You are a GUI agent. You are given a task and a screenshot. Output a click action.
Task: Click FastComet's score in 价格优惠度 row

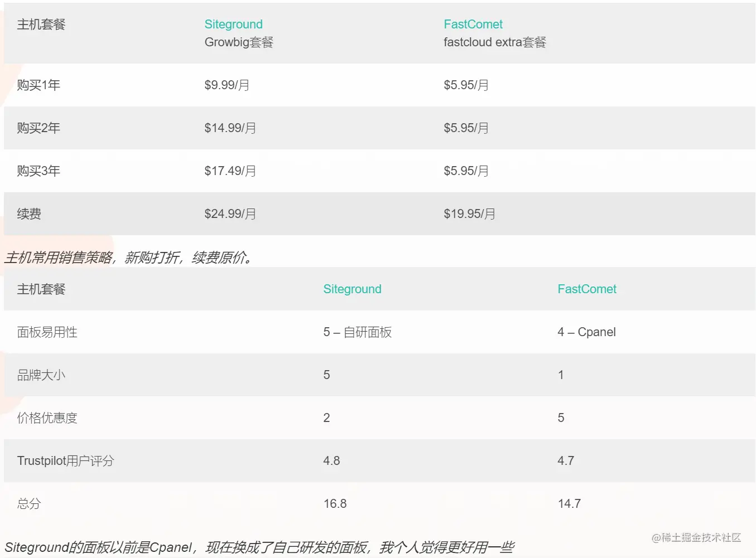(x=561, y=418)
